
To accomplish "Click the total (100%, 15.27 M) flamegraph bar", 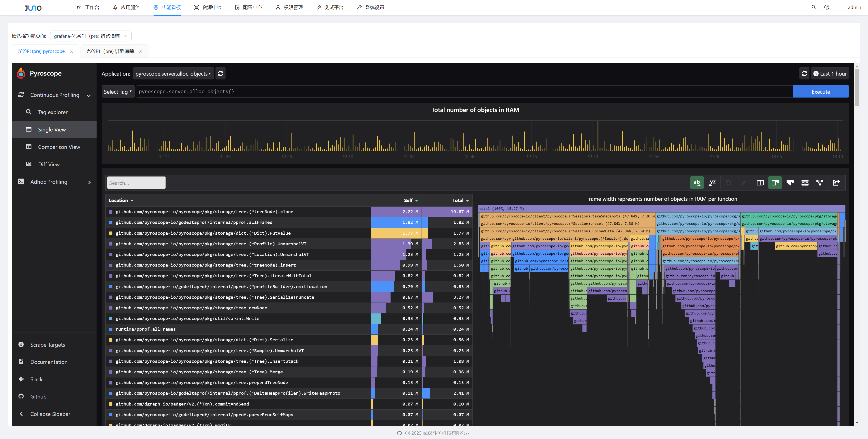I will [x=662, y=209].
